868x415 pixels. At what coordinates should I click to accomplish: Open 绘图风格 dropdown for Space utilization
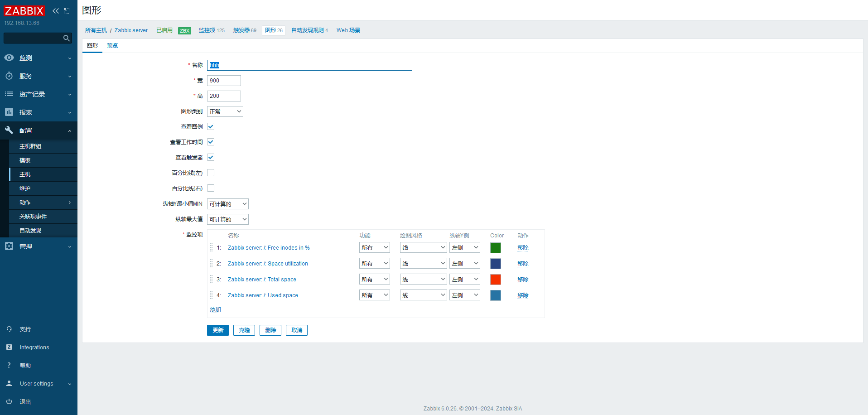click(x=423, y=264)
